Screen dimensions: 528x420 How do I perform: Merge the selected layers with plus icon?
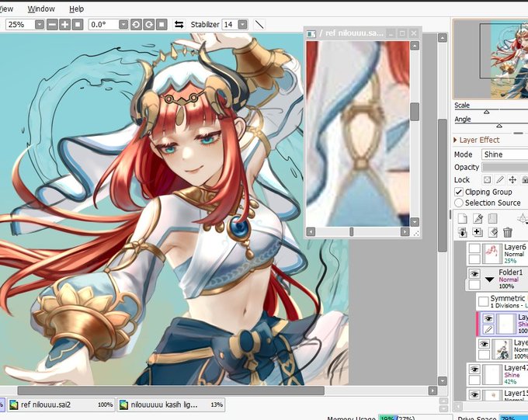(478, 232)
